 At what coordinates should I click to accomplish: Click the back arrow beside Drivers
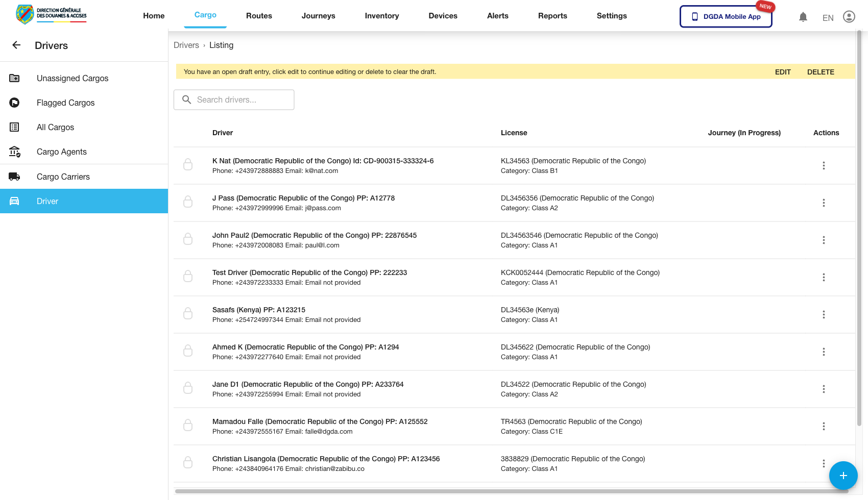pos(16,45)
